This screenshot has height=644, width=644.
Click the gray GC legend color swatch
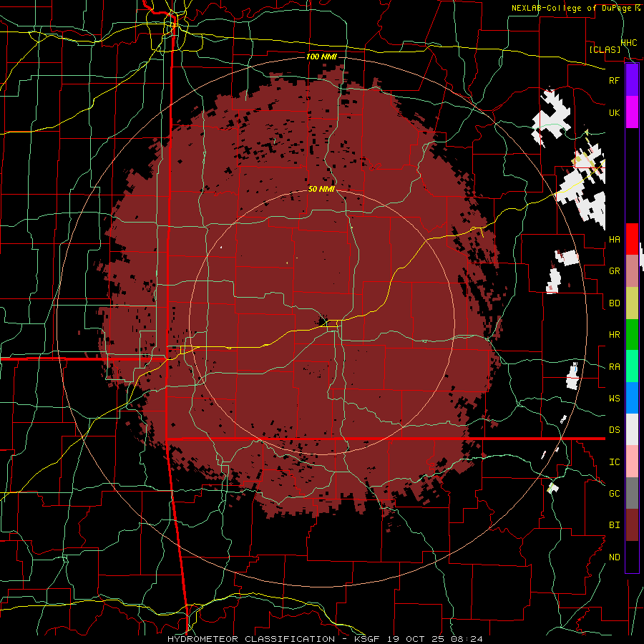[632, 493]
